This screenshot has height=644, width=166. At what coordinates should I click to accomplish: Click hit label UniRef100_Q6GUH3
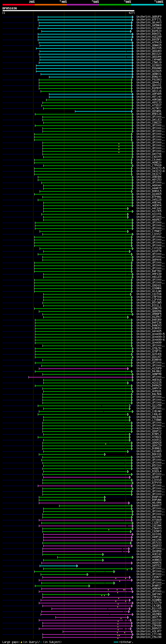149,51
